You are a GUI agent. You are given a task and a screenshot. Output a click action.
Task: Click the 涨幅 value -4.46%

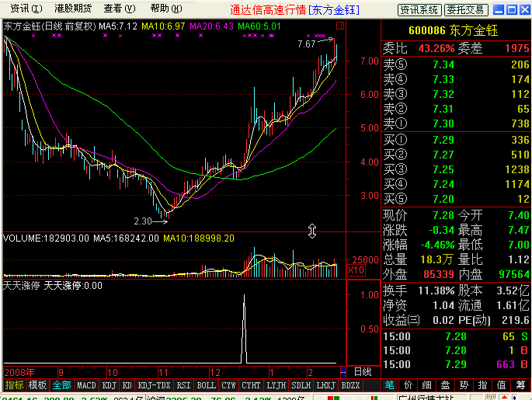tap(437, 245)
